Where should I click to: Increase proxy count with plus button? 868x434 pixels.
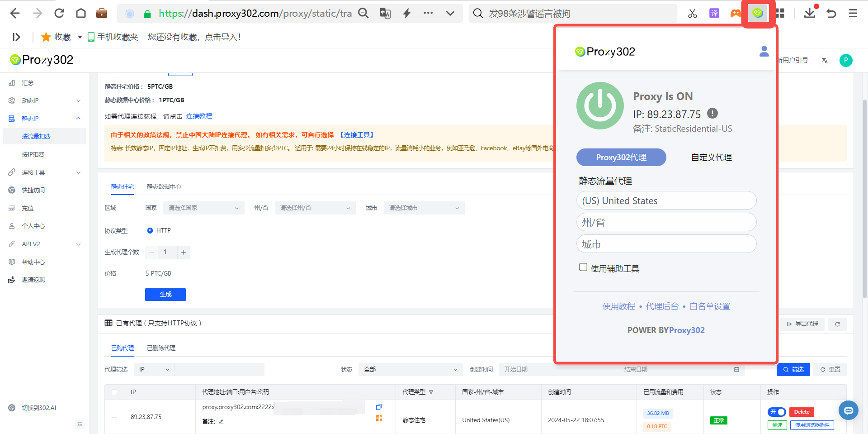coord(184,252)
